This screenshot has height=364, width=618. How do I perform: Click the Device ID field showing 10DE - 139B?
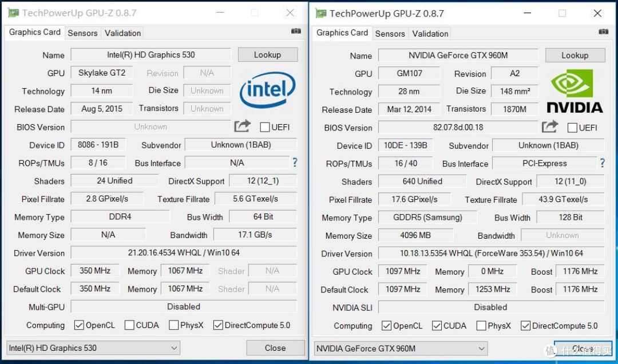click(406, 145)
